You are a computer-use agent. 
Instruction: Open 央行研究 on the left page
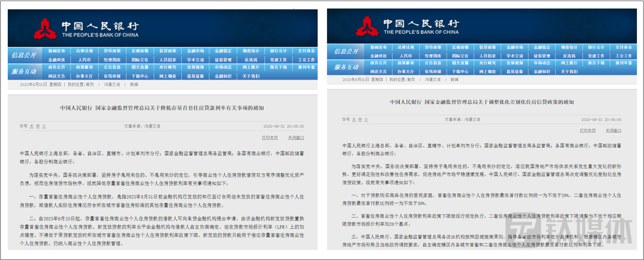coord(168,67)
